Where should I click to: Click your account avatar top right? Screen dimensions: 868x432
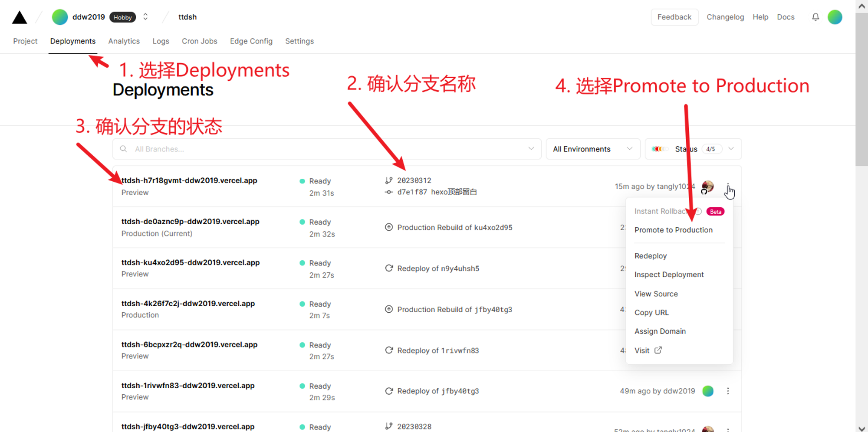pos(835,16)
